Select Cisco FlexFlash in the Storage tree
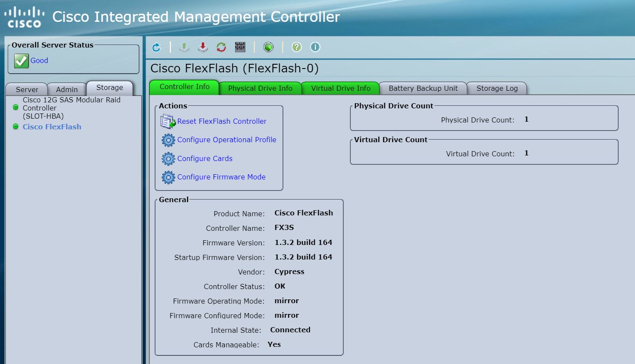Screen dimensions: 635x364 tap(52, 127)
